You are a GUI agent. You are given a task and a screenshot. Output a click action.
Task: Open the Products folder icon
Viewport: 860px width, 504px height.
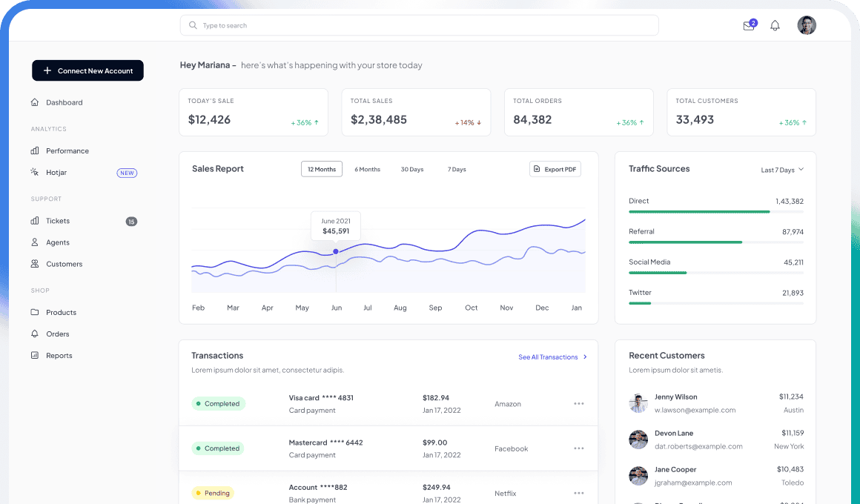(35, 312)
